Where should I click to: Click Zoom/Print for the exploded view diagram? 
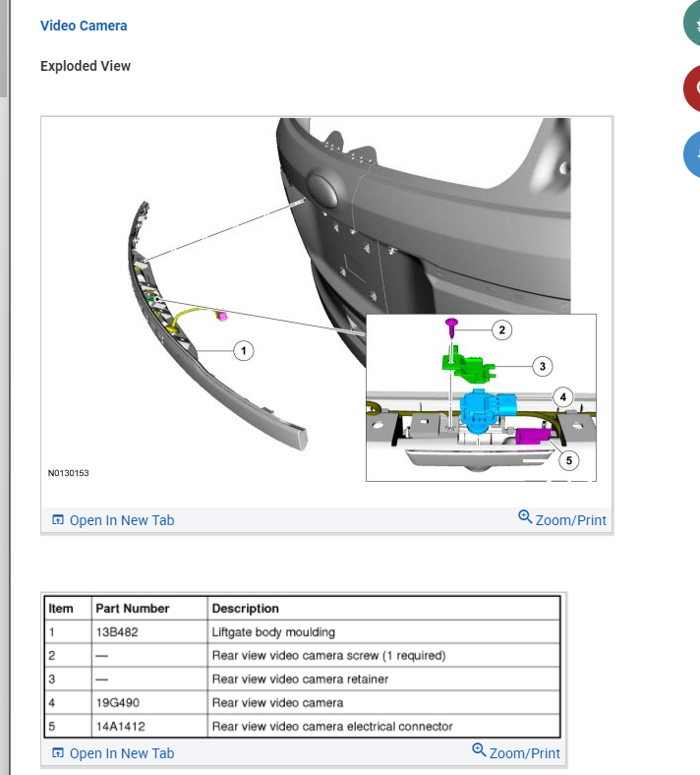click(562, 519)
